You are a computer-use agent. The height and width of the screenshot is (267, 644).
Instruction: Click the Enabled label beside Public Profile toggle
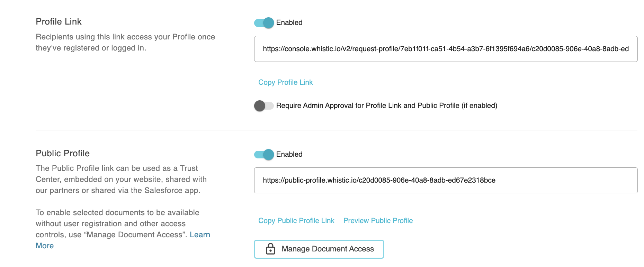[289, 155]
